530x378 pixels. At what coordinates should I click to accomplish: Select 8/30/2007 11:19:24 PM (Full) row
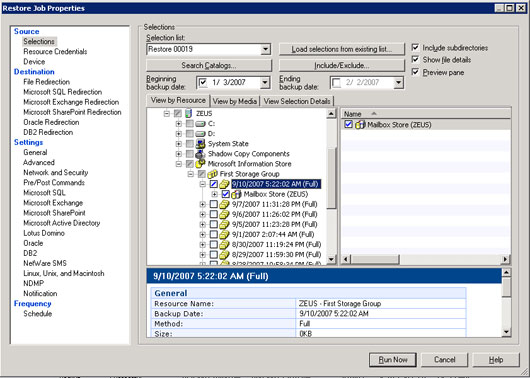[x=276, y=244]
